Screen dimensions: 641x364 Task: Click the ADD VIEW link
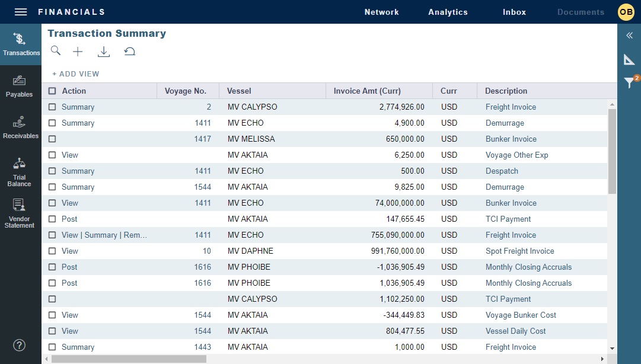coord(75,74)
